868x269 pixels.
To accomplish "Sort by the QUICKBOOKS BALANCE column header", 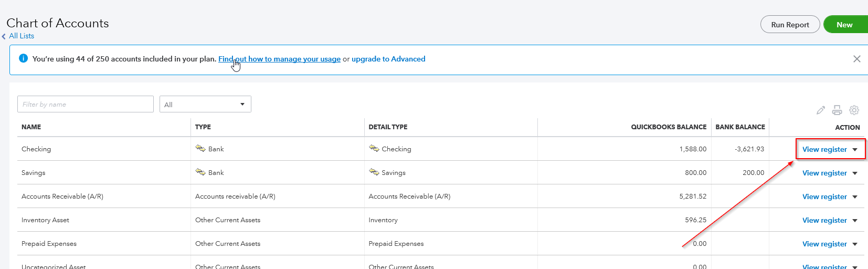I will (x=669, y=127).
